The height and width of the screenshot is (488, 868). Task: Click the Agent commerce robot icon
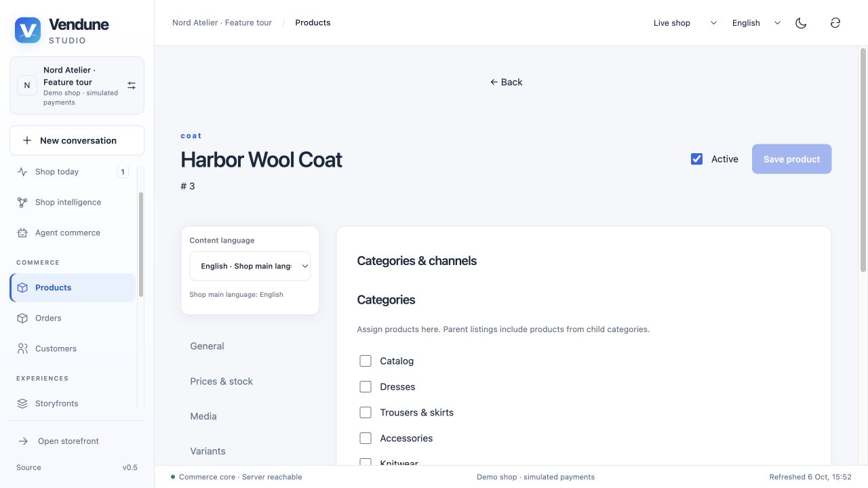[22, 232]
